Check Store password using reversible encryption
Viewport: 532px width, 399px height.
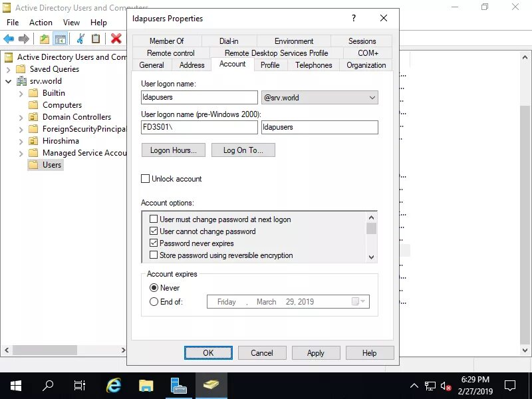click(154, 255)
